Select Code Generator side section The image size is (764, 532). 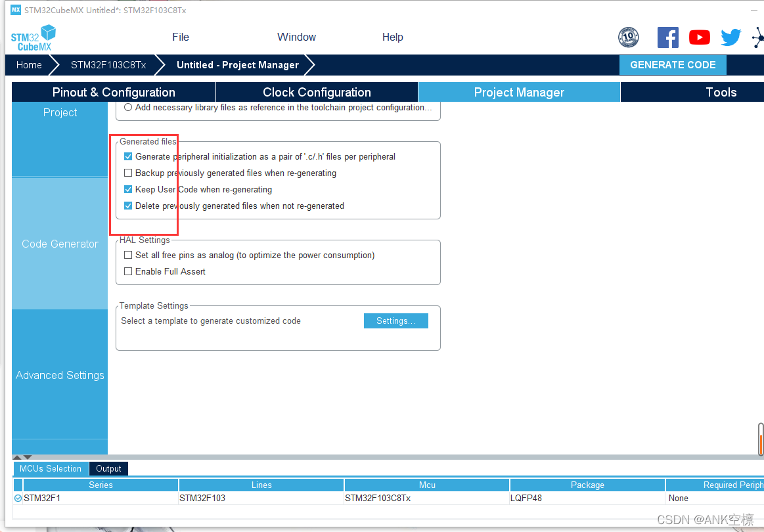pos(60,244)
